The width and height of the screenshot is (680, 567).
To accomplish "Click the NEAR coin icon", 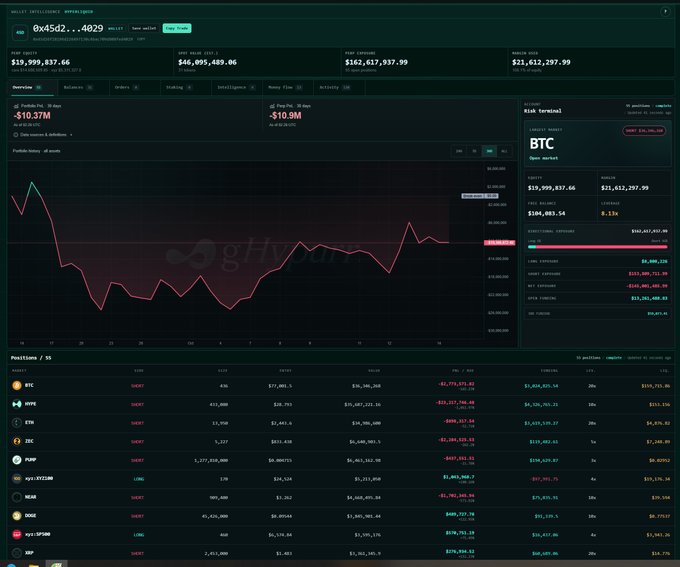I will pyautogui.click(x=17, y=497).
